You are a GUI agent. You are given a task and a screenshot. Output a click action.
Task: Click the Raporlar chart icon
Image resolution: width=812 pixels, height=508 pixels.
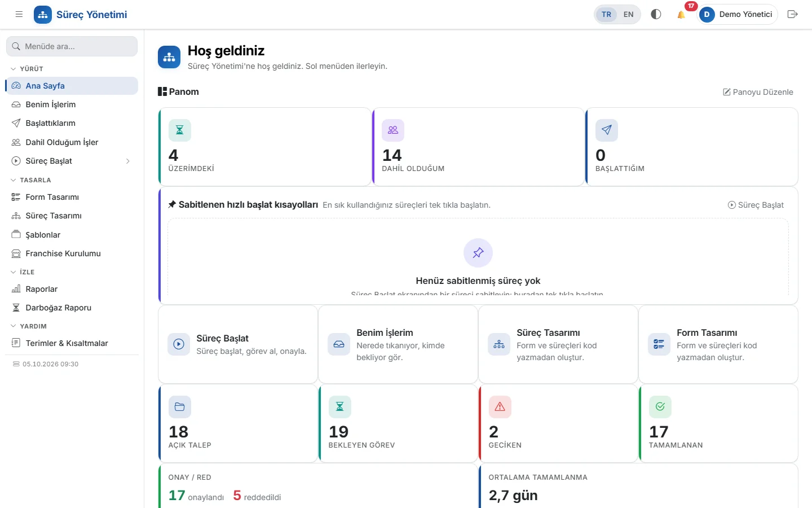click(16, 289)
